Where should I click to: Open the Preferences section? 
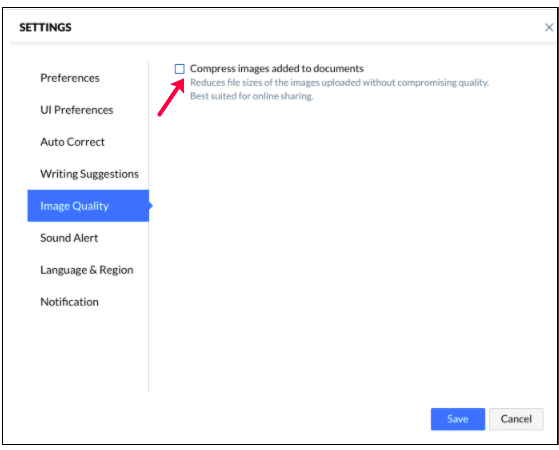click(70, 78)
